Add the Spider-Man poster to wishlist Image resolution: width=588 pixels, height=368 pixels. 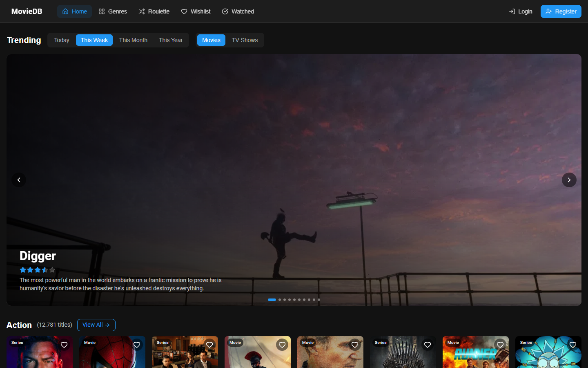click(137, 345)
